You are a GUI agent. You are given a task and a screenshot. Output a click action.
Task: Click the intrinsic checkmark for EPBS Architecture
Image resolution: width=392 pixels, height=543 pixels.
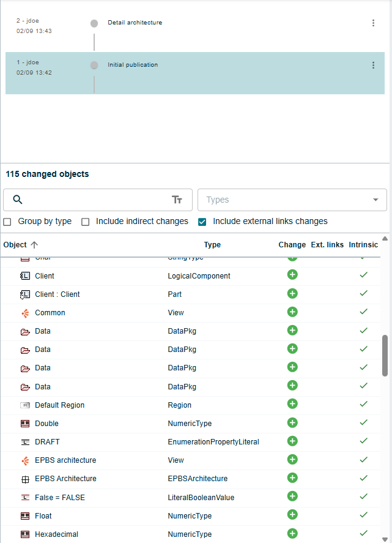pyautogui.click(x=363, y=478)
